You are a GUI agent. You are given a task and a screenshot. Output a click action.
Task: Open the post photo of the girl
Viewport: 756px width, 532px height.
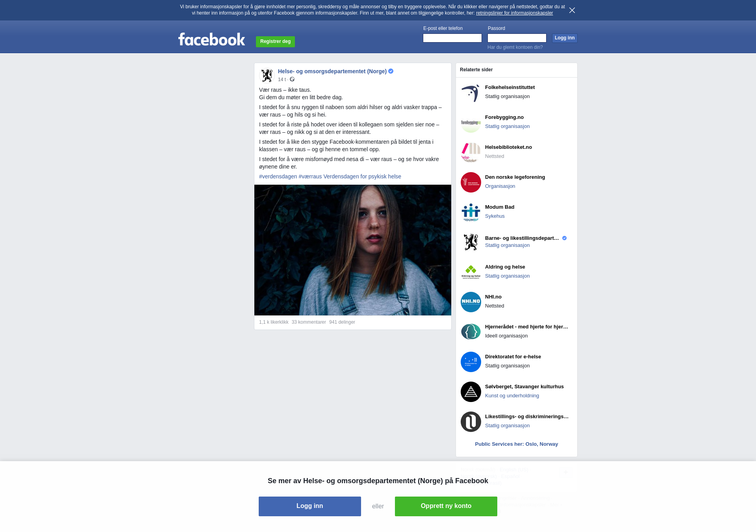click(x=353, y=250)
